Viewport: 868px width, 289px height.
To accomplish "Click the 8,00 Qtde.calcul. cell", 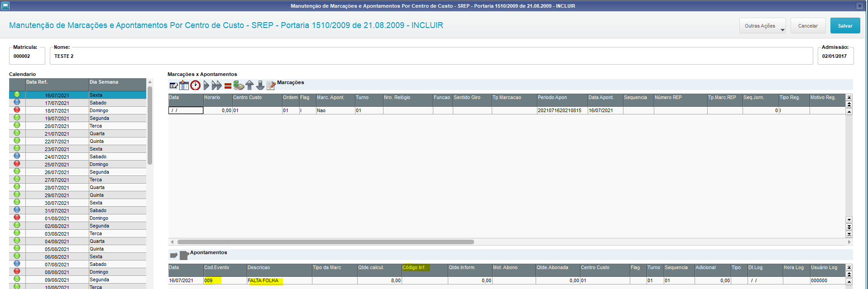I will 379,280.
